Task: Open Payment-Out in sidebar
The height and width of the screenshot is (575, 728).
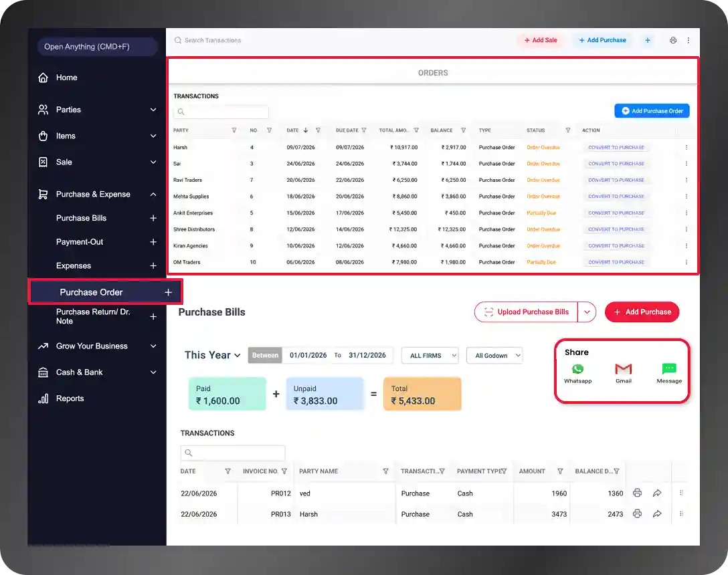Action: (80, 242)
